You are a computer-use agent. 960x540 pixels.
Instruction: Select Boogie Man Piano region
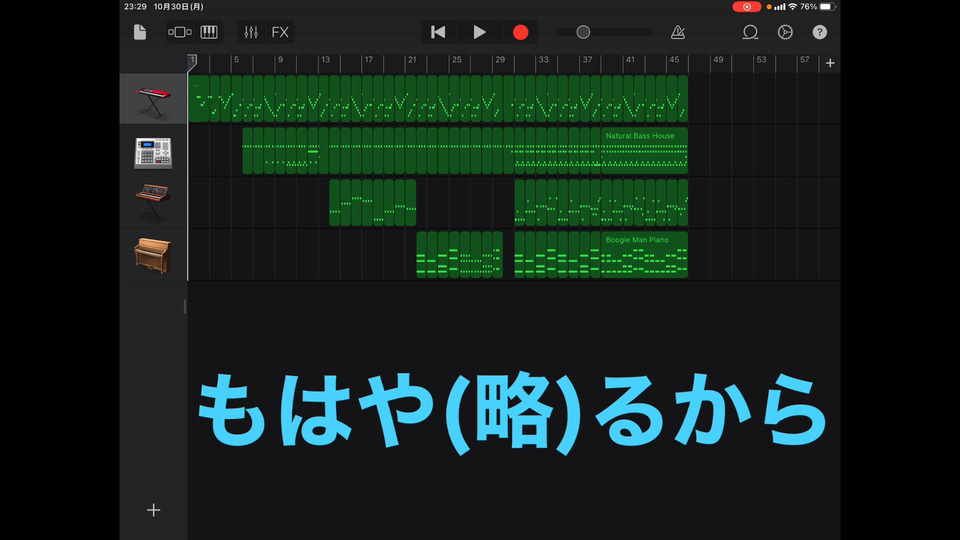[x=645, y=255]
